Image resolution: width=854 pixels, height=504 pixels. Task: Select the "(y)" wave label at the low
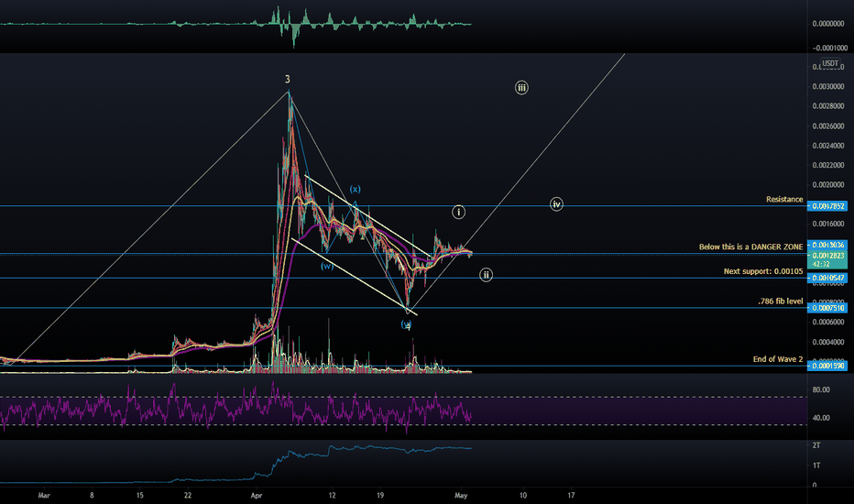[x=406, y=324]
